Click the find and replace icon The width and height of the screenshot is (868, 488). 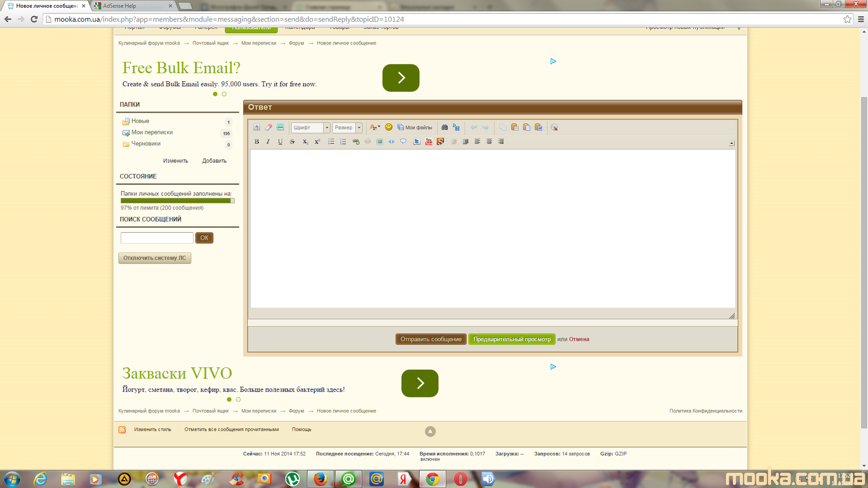click(456, 127)
